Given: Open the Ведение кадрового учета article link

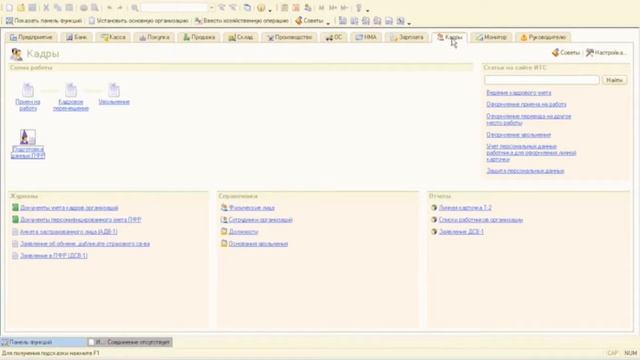Looking at the screenshot, I should click(519, 93).
